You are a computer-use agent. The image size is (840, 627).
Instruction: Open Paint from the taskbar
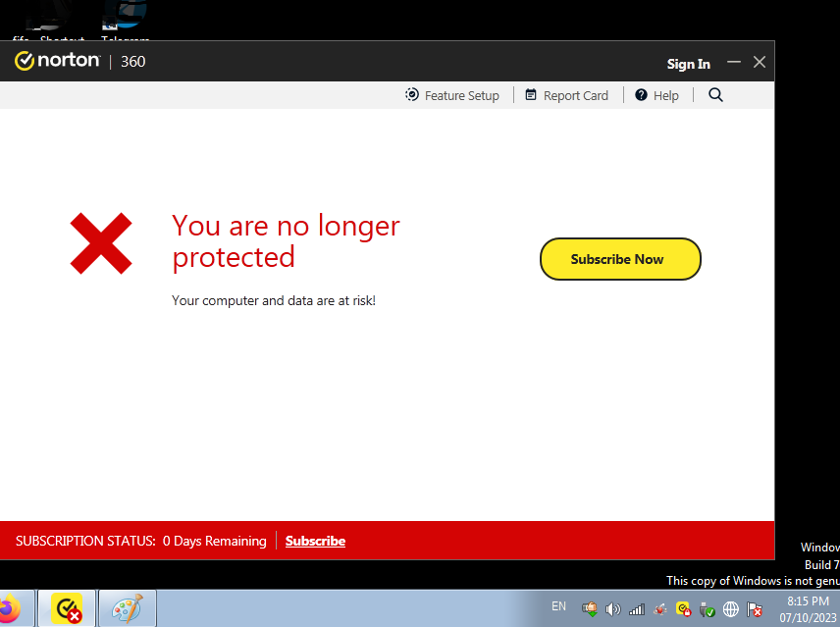pos(128,608)
